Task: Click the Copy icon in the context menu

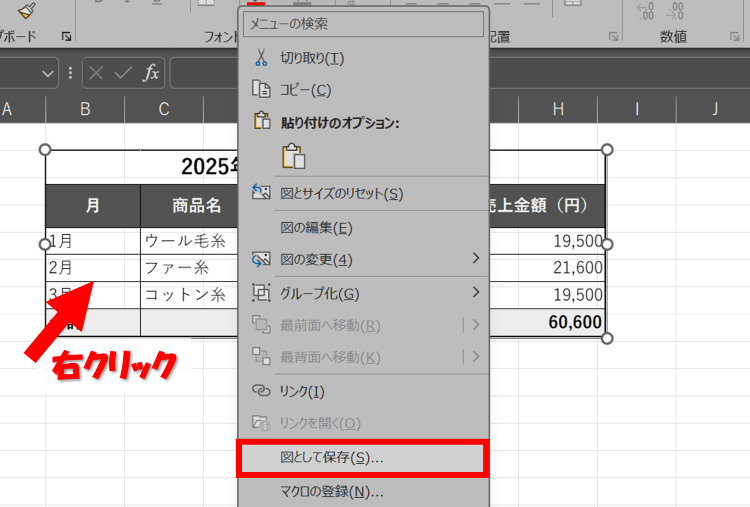Action: point(261,89)
